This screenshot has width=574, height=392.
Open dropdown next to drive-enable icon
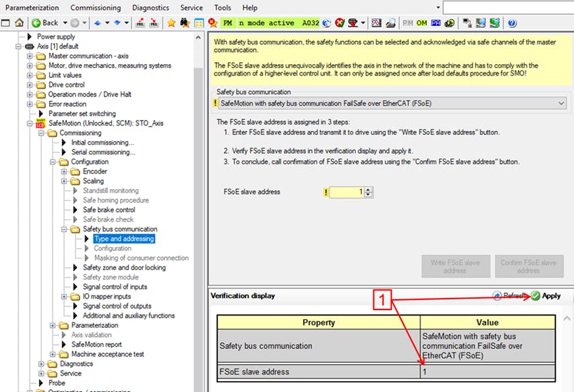[x=363, y=23]
